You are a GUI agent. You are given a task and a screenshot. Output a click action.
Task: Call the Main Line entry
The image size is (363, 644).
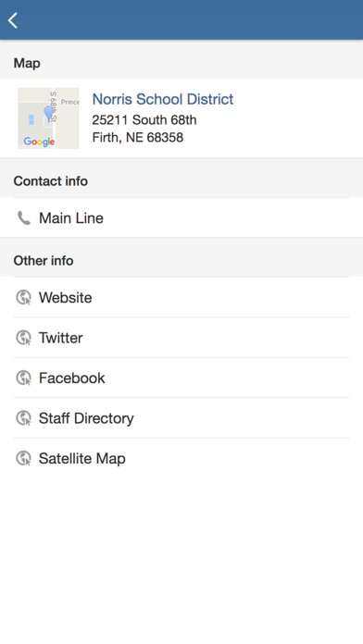[x=181, y=217]
